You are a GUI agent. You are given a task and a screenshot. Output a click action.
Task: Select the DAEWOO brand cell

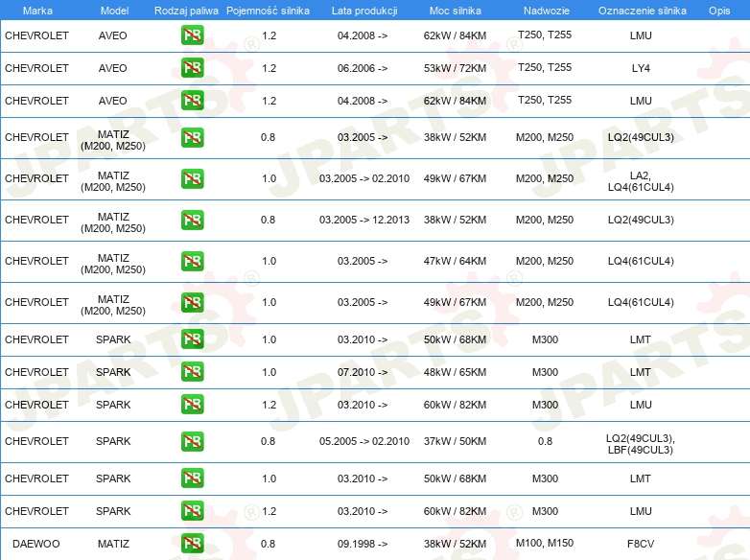(x=35, y=544)
